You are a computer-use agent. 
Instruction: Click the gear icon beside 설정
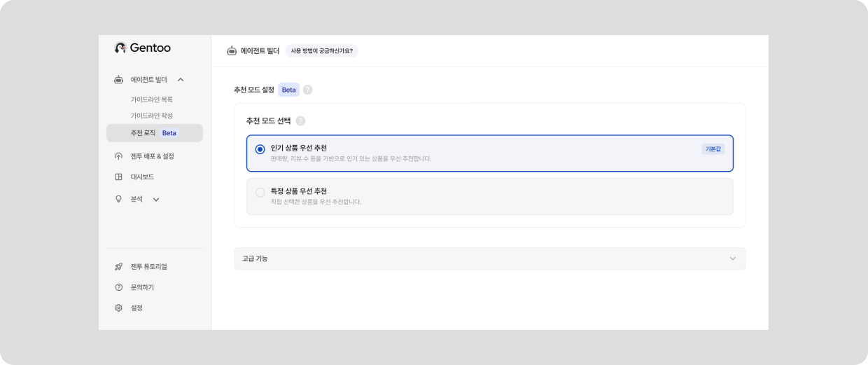coord(119,308)
